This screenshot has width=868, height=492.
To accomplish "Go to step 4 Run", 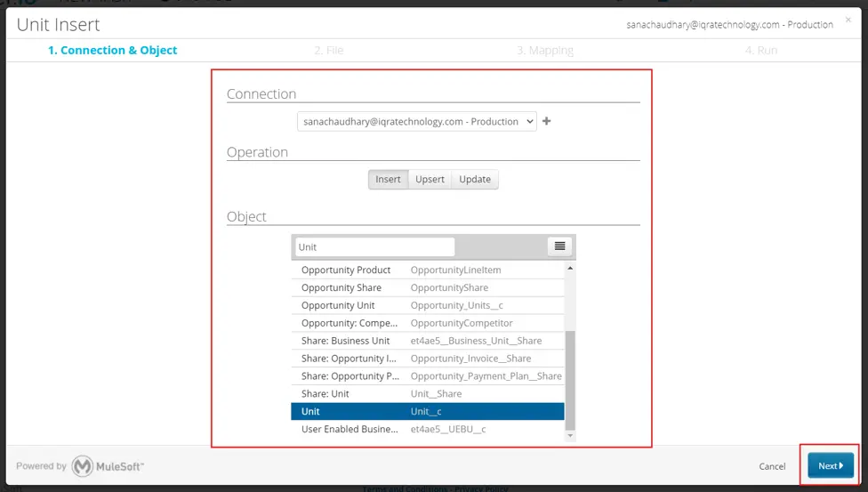I will 761,51.
